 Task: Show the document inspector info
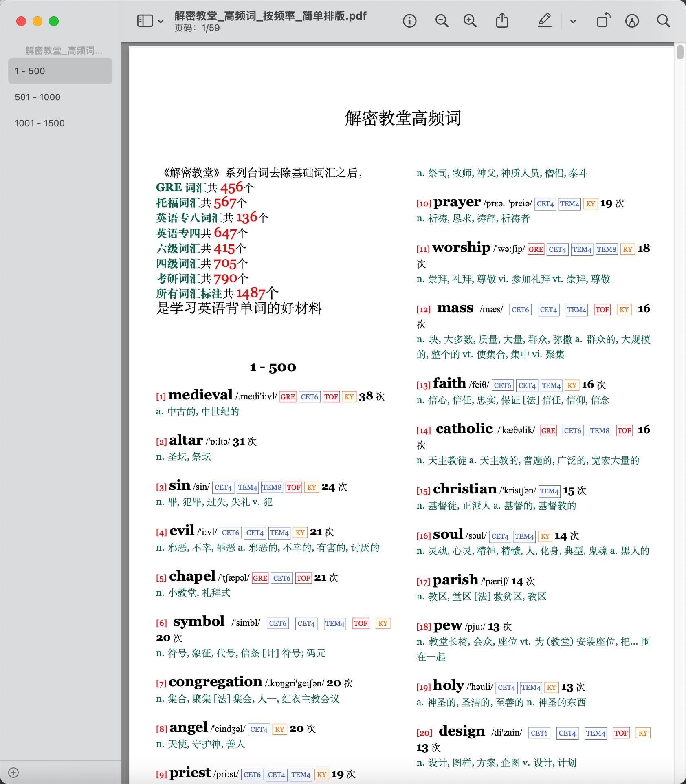[x=409, y=21]
